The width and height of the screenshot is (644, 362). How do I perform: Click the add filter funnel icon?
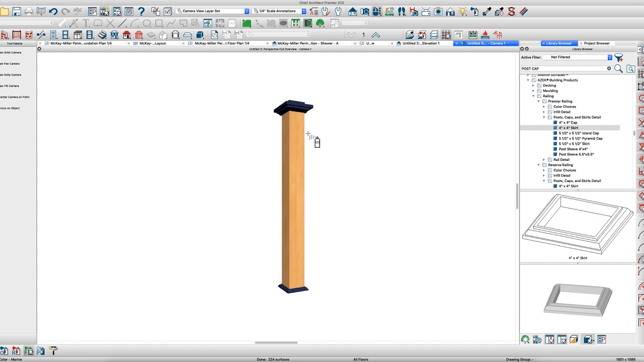click(x=619, y=57)
